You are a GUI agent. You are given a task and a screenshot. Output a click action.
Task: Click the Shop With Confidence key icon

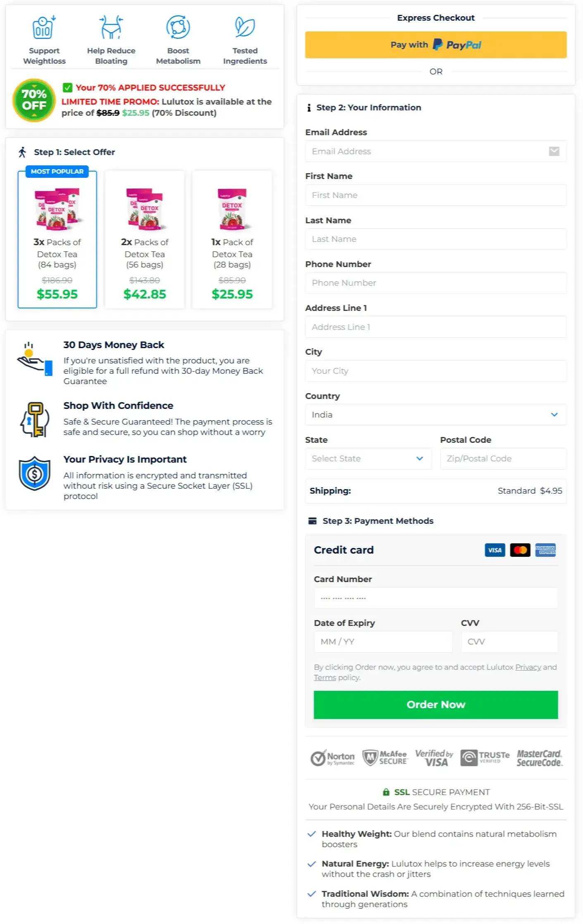tap(35, 420)
